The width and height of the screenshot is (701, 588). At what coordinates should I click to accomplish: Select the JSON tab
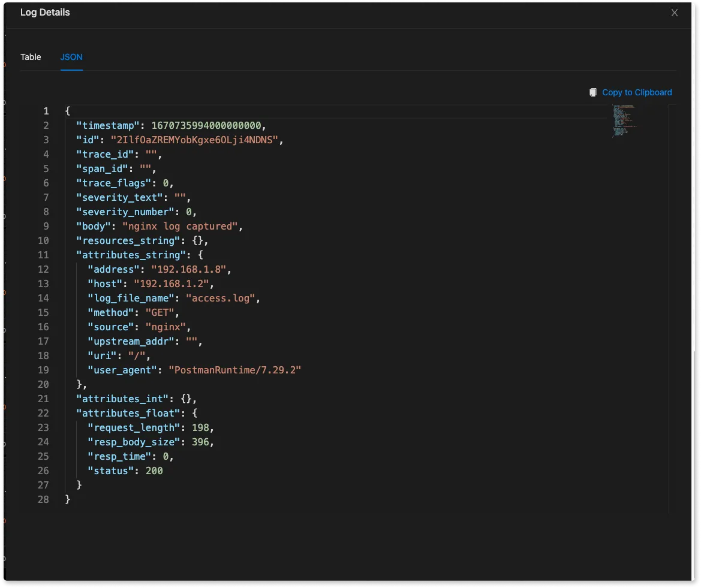pyautogui.click(x=71, y=57)
